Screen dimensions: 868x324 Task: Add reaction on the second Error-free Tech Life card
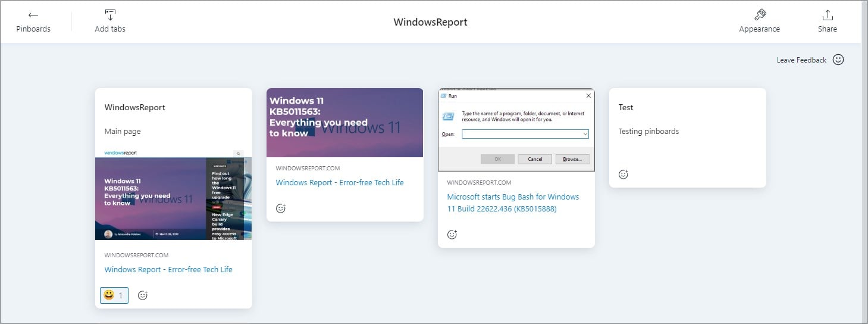281,208
